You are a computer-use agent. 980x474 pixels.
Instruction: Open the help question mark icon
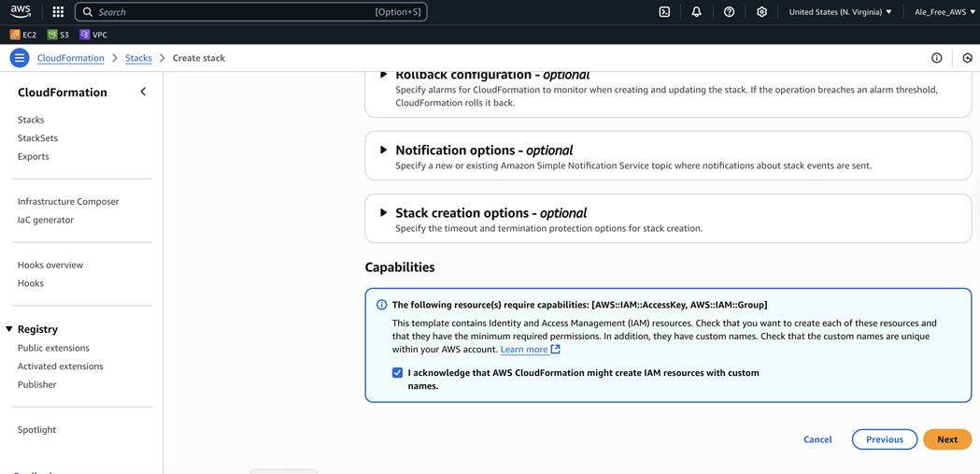tap(729, 12)
